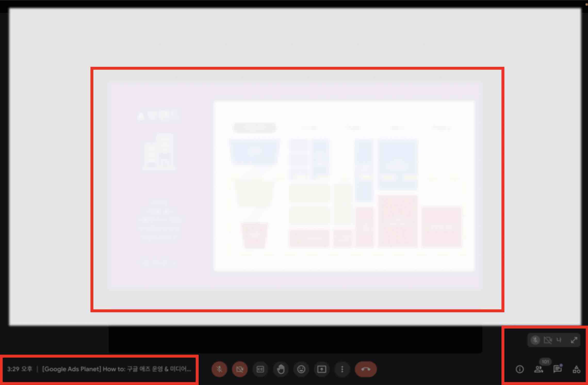Click the '나' label on the self-view tile
588x385 pixels.
pyautogui.click(x=559, y=340)
